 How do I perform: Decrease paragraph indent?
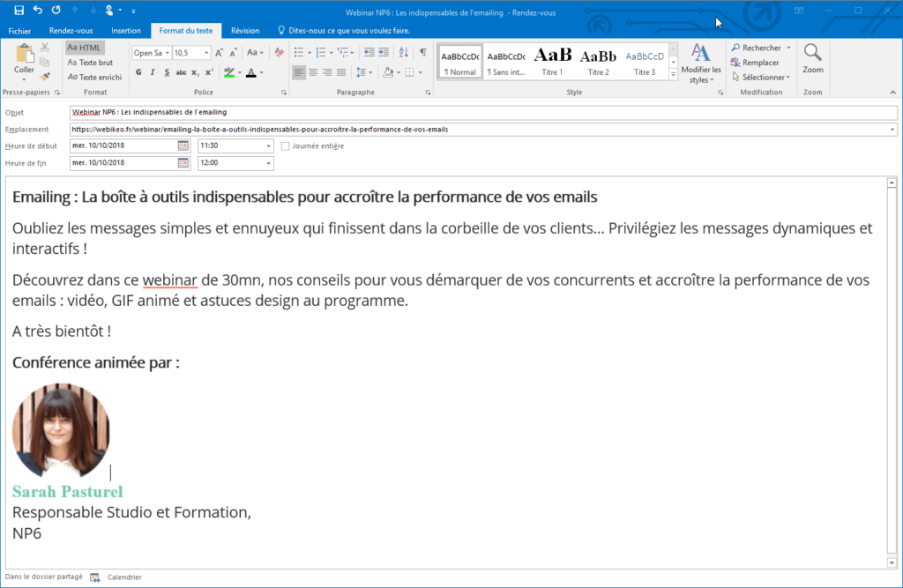coord(369,53)
